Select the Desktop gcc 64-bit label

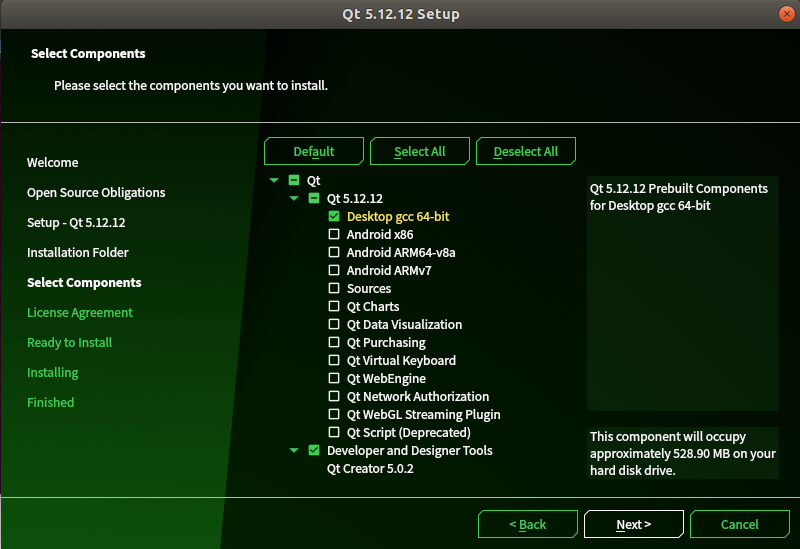tap(398, 216)
